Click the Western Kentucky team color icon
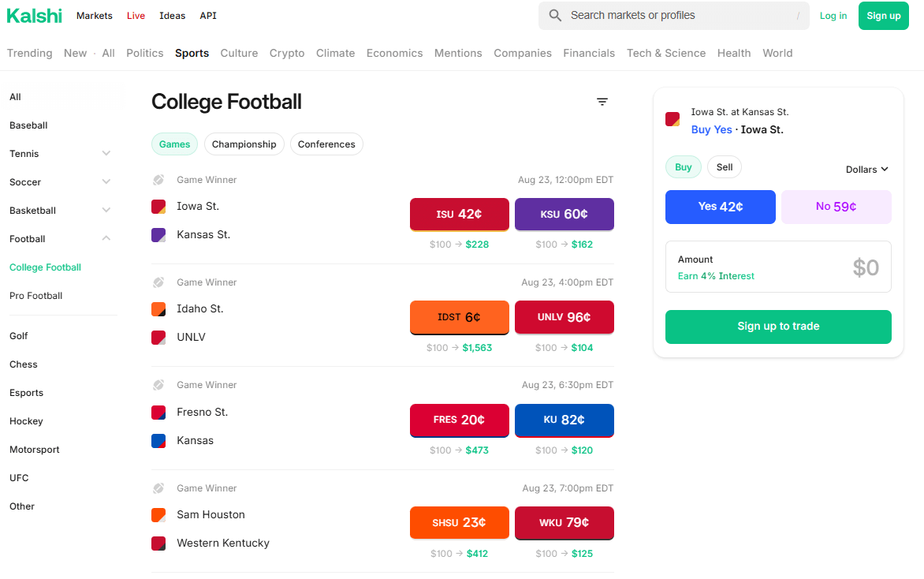The height and width of the screenshot is (579, 924). pyautogui.click(x=158, y=543)
